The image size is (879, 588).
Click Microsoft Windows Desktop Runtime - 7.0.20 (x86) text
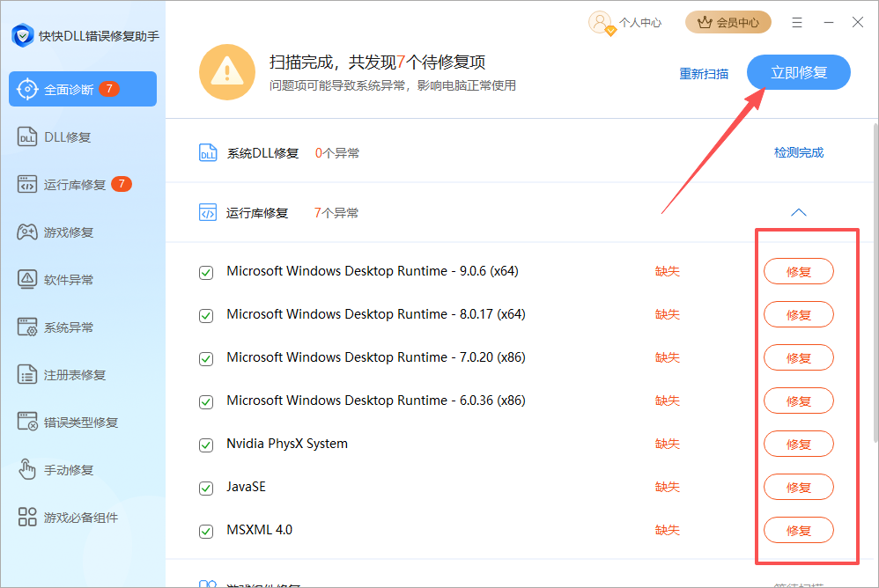tap(376, 357)
